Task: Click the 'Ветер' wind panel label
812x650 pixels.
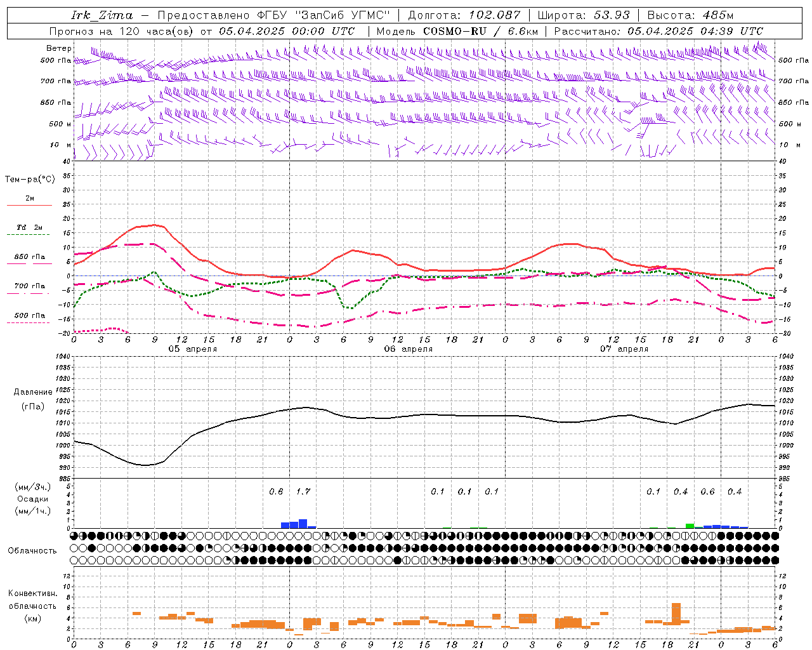Action: pyautogui.click(x=59, y=48)
